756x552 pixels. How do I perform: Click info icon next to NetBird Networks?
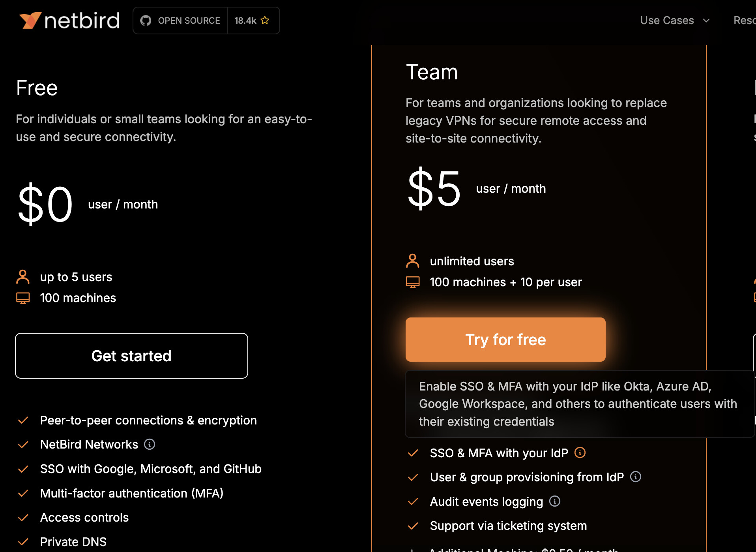tap(150, 444)
